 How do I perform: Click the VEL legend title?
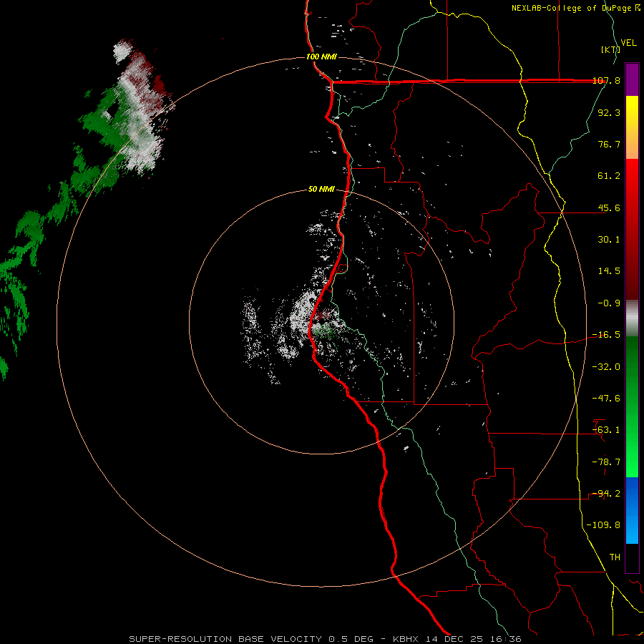[629, 43]
